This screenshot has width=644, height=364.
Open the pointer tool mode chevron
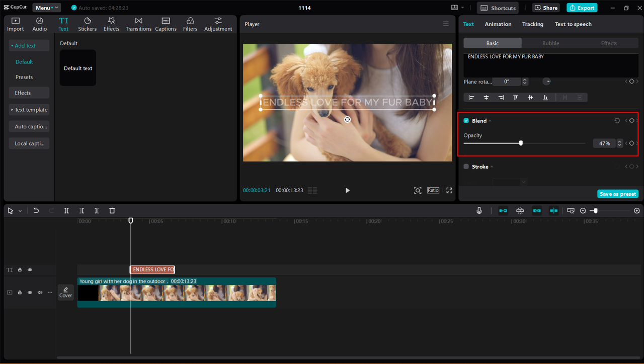pyautogui.click(x=20, y=211)
